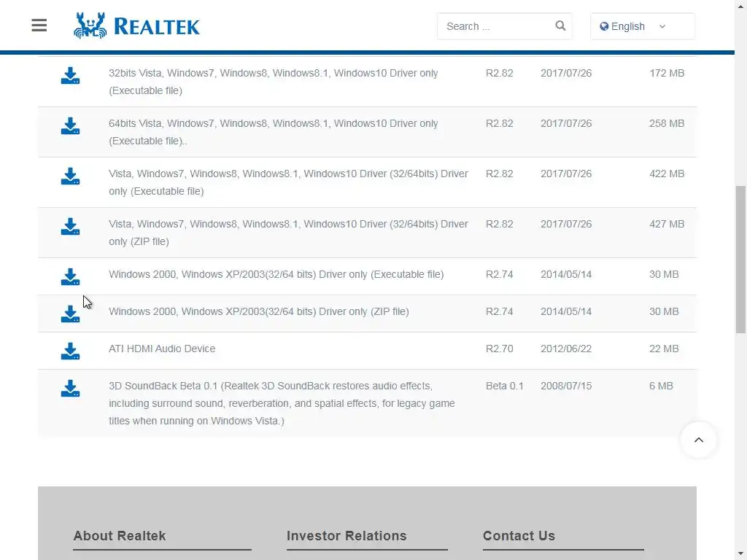Click the search magnifier icon

[560, 26]
